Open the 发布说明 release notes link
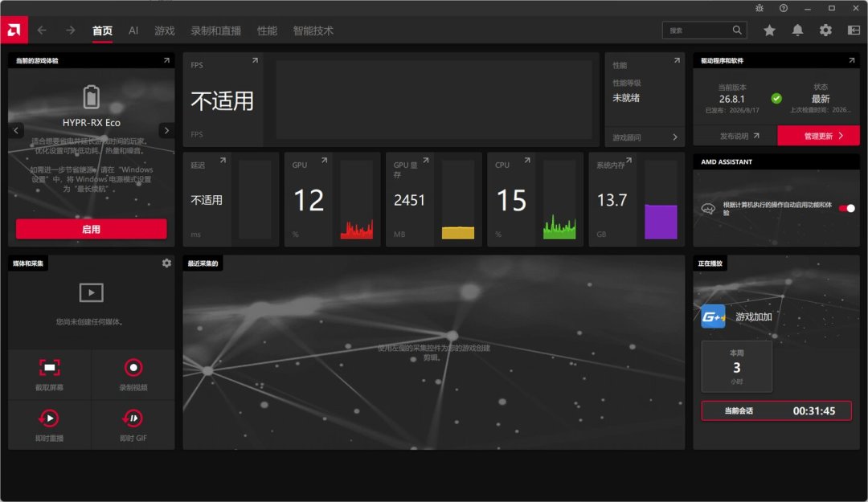Viewport: 868px width, 502px height. [739, 136]
